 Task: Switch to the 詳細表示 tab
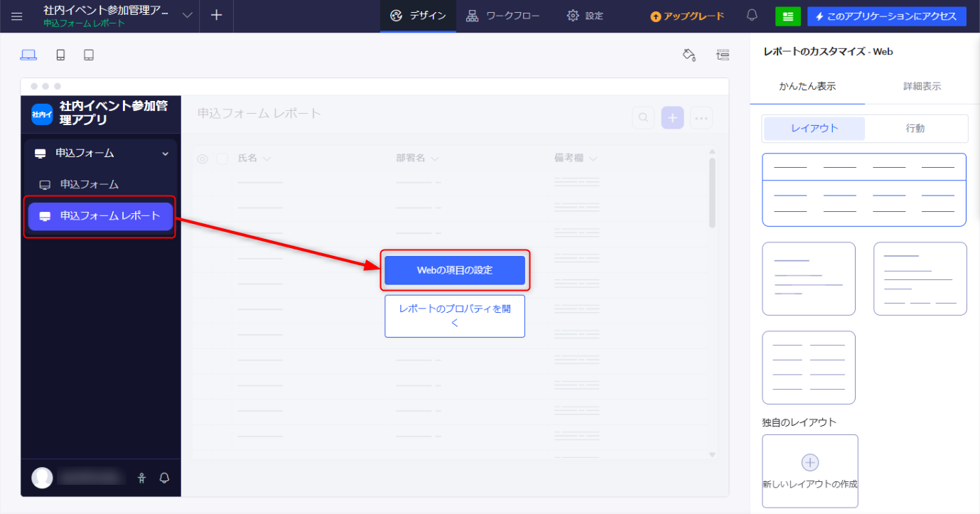point(922,86)
